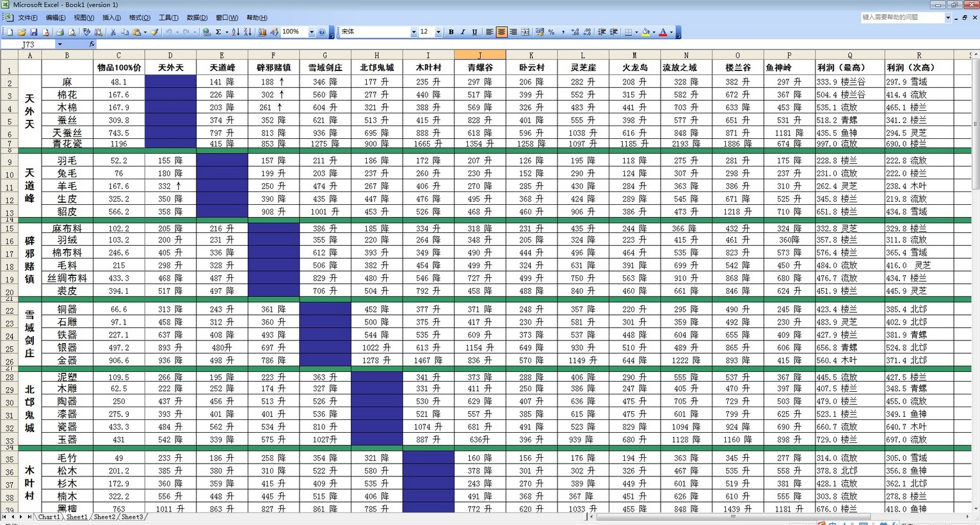Expand Font Color dropdown arrow
Screen dimensions: 980x525
click(671, 32)
